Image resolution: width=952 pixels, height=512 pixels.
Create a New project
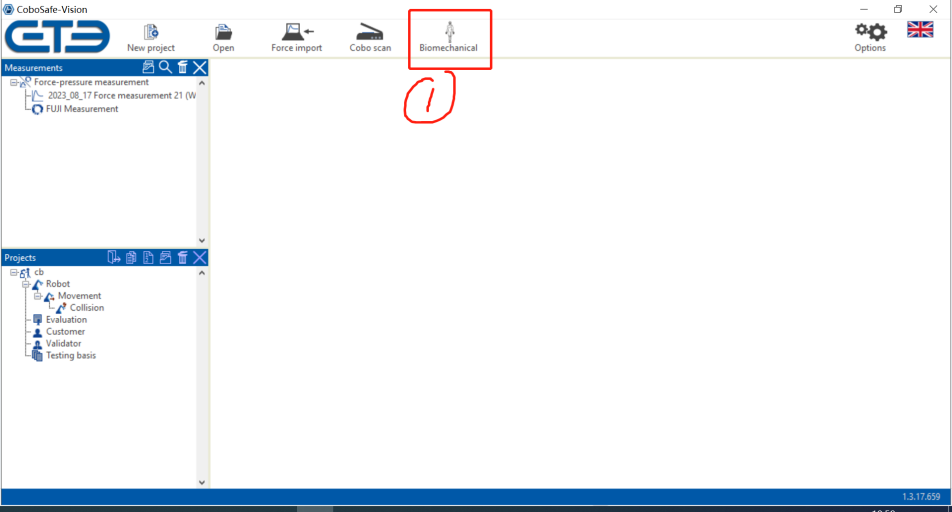151,37
